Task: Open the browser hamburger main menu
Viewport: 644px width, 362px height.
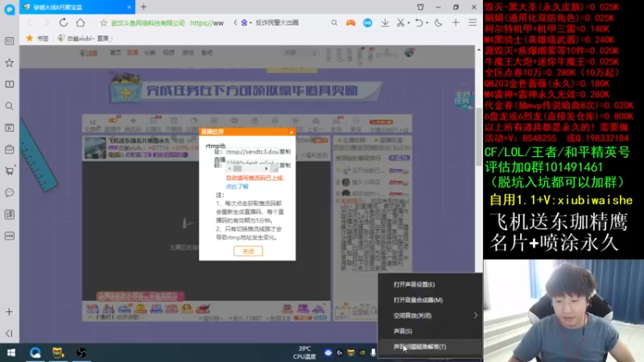Action: point(473,23)
